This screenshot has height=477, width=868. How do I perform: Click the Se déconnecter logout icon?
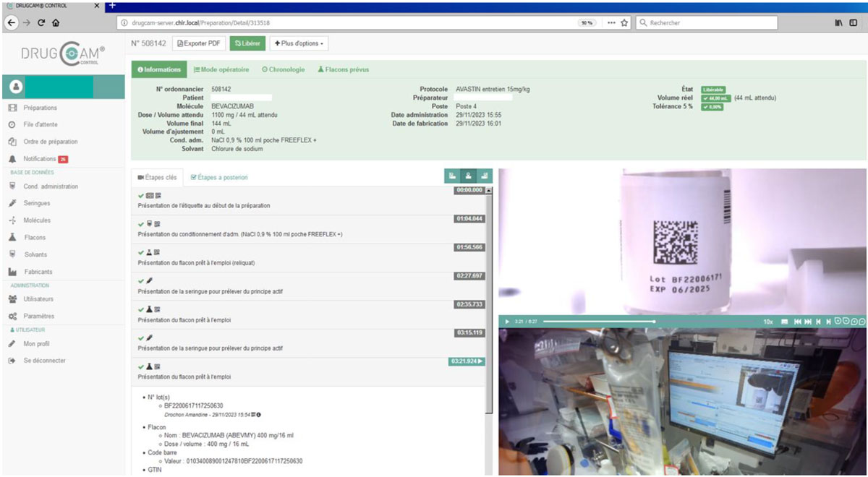12,361
